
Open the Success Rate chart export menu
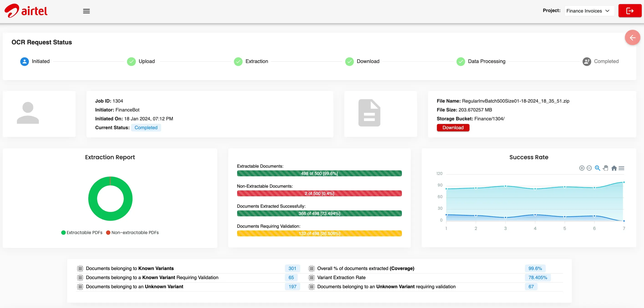[622, 168]
